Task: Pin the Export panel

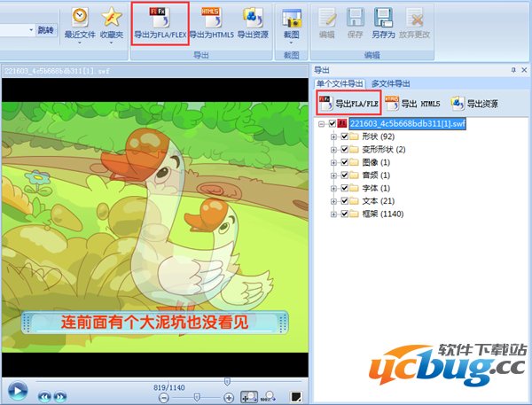Action: click(x=513, y=70)
